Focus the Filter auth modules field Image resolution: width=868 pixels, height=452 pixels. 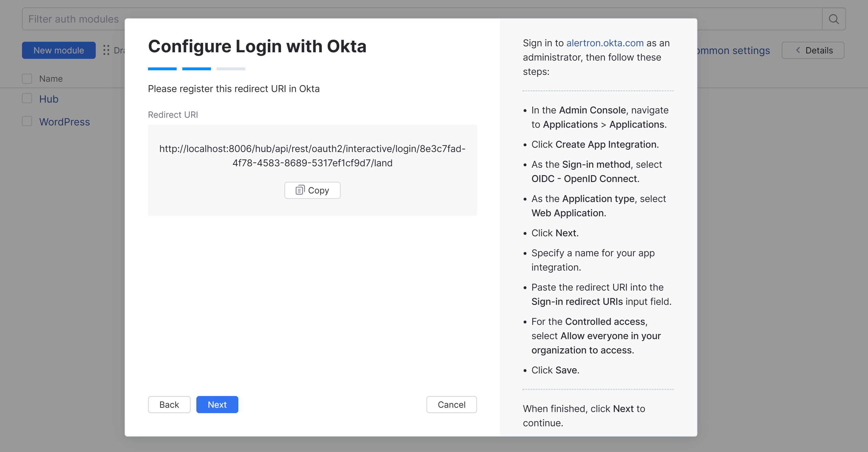73,19
